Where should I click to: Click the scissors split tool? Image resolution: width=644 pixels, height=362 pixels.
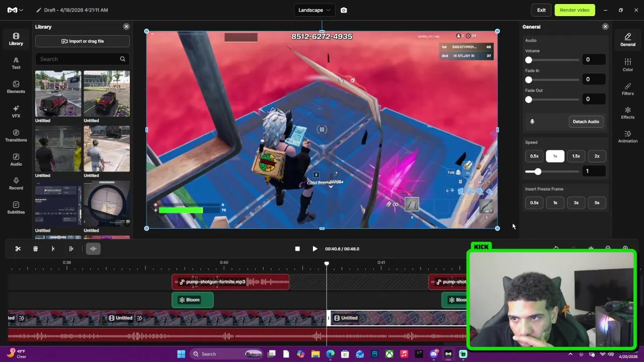pos(18,248)
